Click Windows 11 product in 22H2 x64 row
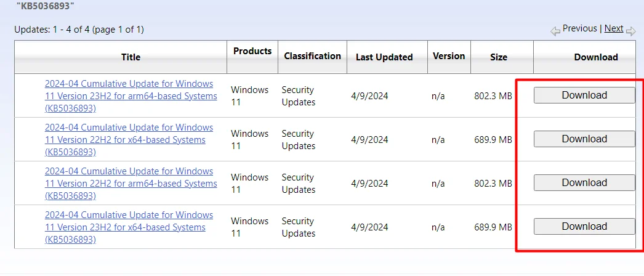 click(250, 140)
